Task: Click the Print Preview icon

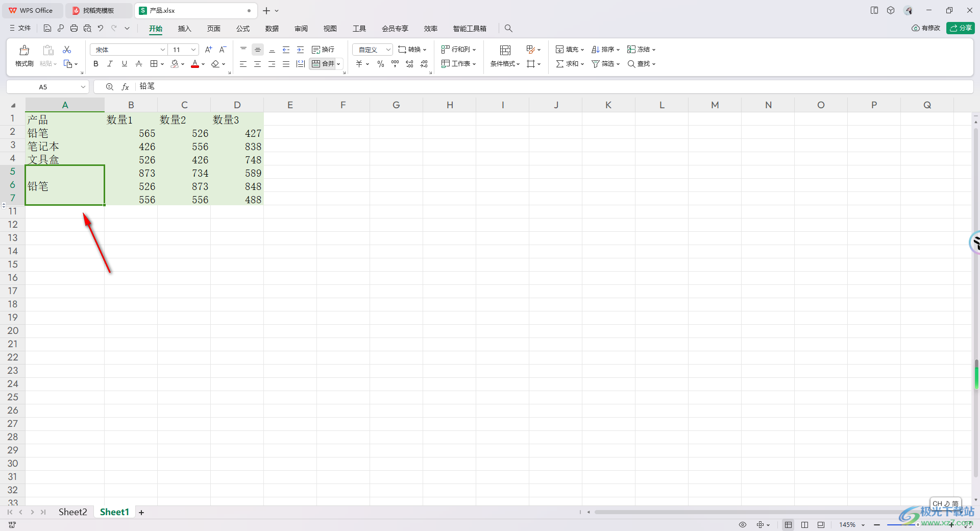Action: (x=87, y=28)
